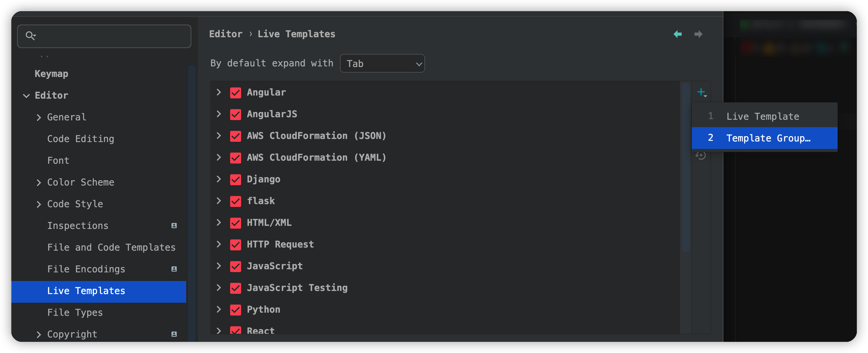Collapse the Editor settings section
The height and width of the screenshot is (353, 868).
click(26, 96)
